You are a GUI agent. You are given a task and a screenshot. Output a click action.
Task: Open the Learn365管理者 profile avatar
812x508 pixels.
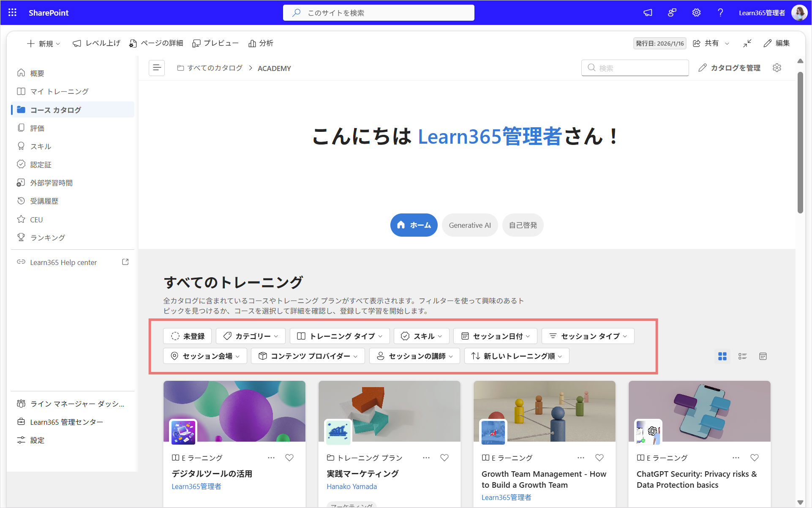click(799, 13)
